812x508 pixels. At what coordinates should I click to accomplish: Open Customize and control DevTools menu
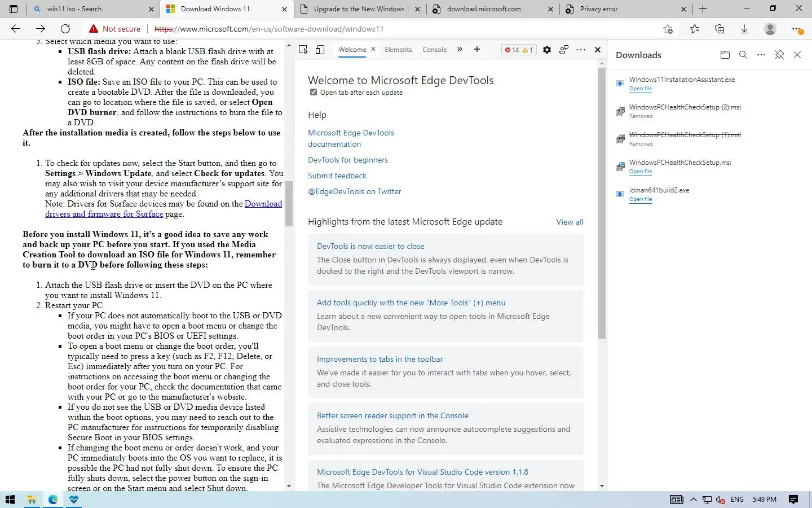coord(581,50)
